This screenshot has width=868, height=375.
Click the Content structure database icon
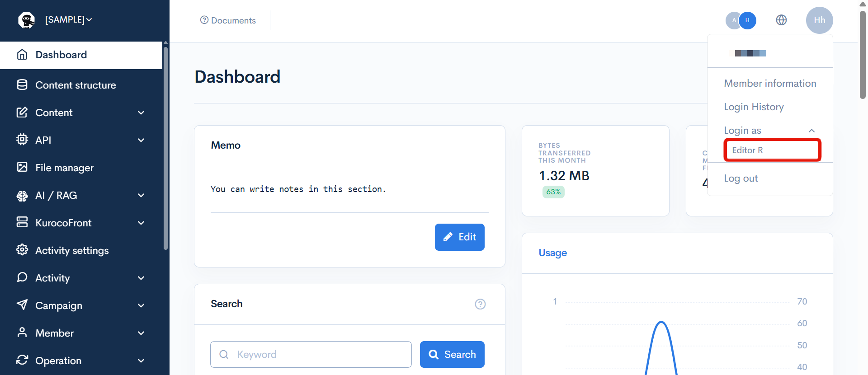click(22, 85)
